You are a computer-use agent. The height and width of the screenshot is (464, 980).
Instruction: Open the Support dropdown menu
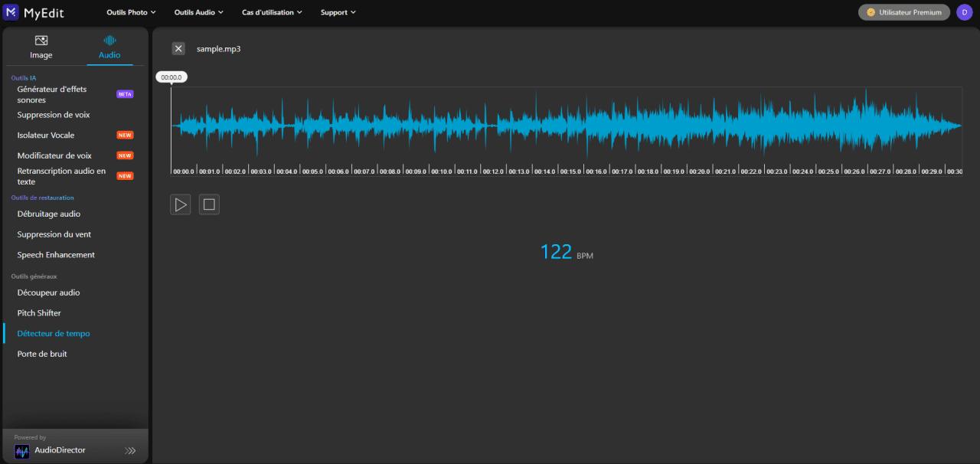point(338,12)
